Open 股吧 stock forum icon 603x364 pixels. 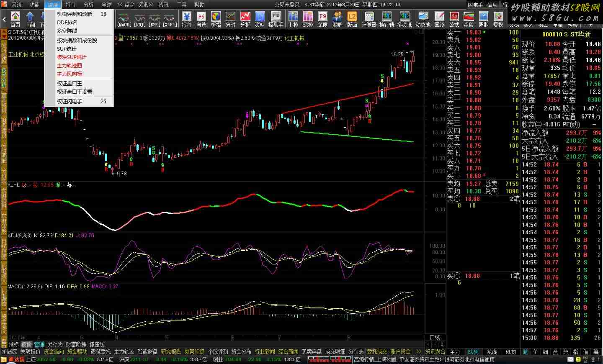click(338, 19)
